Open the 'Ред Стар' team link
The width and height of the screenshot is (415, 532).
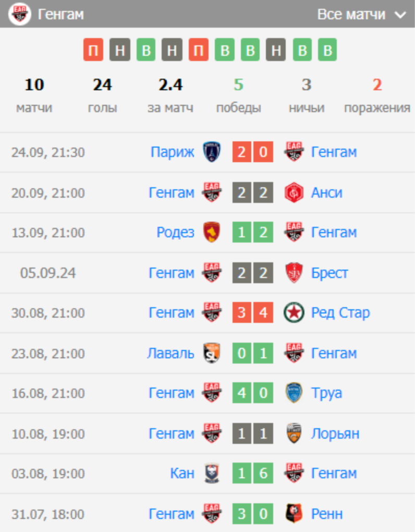point(340,313)
